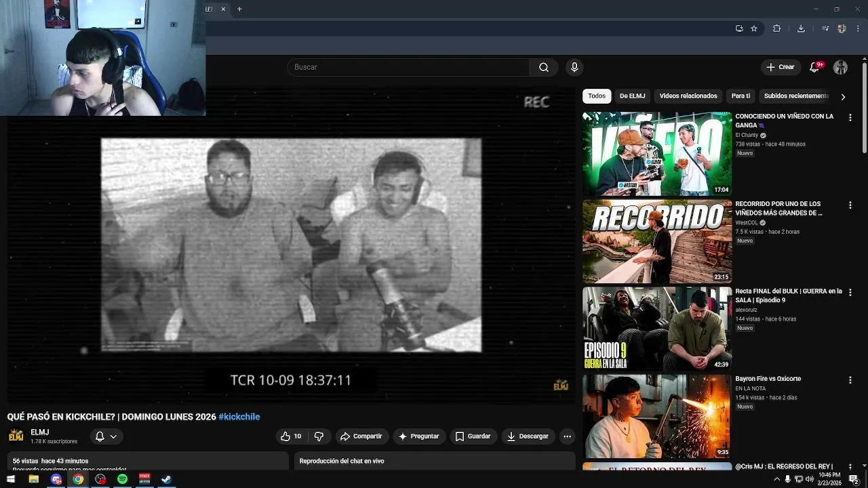
Task: Open the ELMJ channel avatar
Action: point(16,436)
